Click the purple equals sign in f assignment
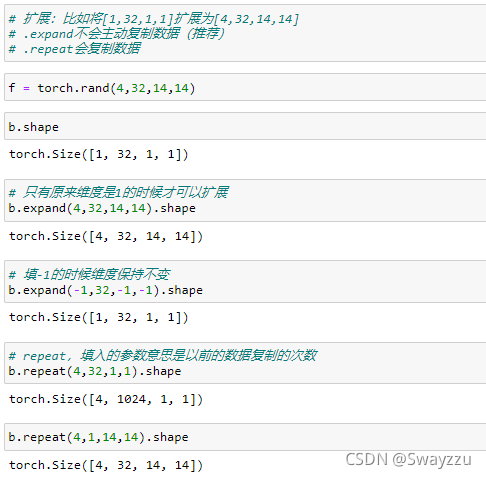 point(26,88)
